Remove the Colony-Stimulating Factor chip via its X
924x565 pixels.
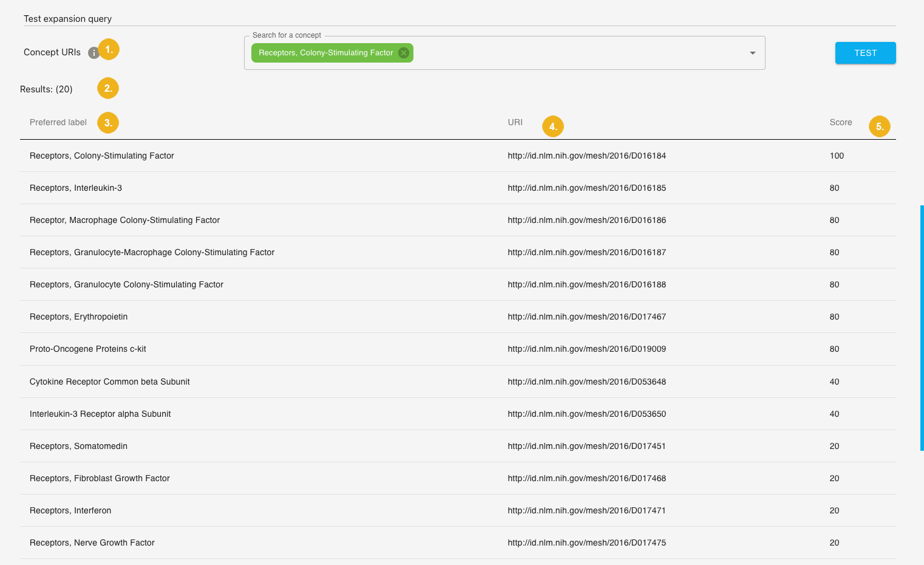(404, 53)
